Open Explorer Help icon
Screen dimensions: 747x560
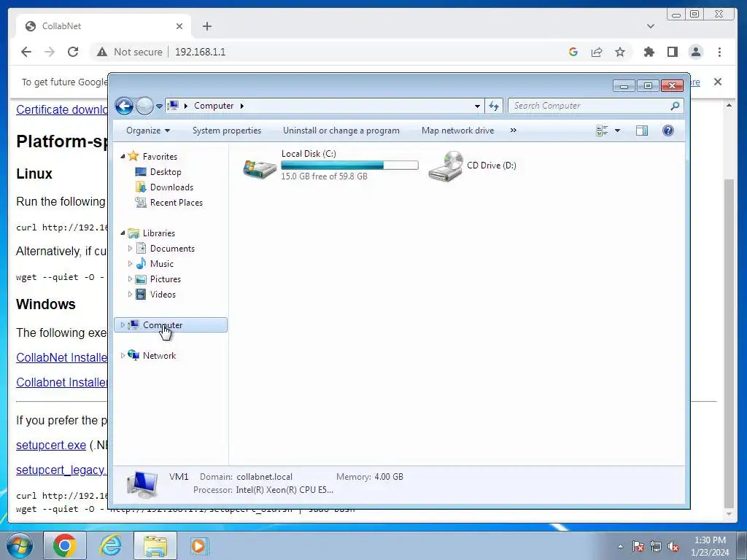point(668,131)
